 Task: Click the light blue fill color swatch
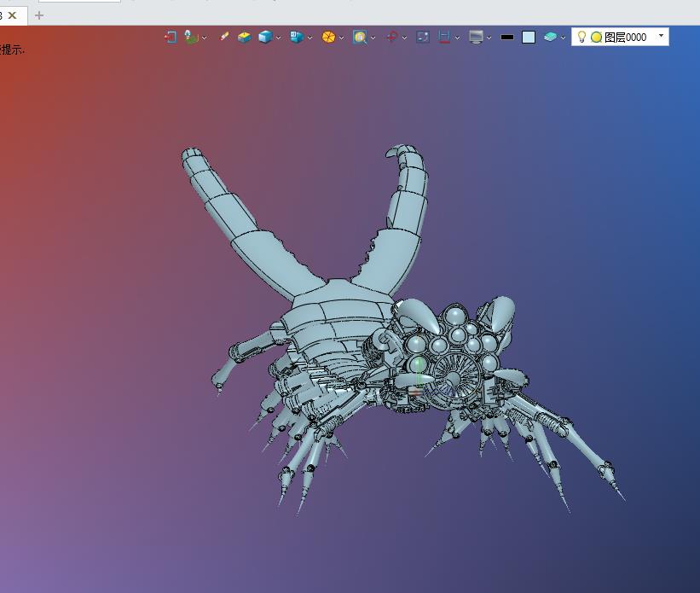529,38
